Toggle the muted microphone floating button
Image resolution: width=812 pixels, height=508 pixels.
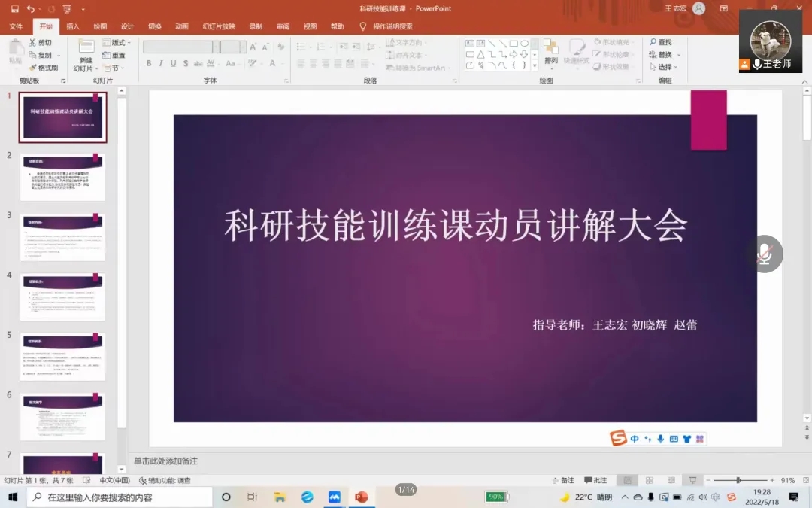tap(764, 254)
